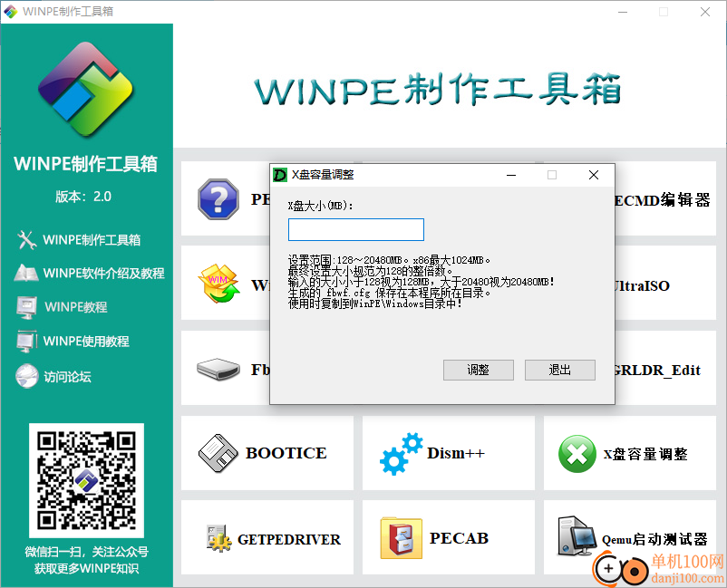The image size is (727, 588).
Task: Click 微信扫一扫,关注公众号 text
Action: coord(86,552)
